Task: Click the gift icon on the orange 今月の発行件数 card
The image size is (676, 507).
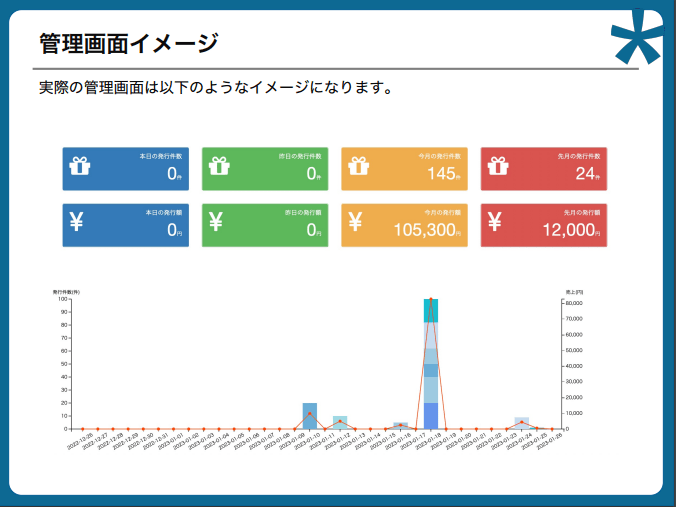Action: [x=359, y=166]
